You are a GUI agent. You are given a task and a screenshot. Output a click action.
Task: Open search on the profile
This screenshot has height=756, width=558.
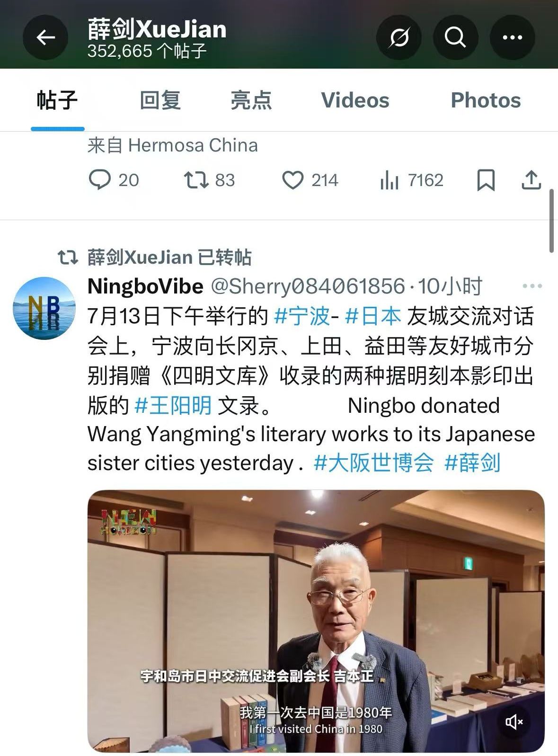455,37
